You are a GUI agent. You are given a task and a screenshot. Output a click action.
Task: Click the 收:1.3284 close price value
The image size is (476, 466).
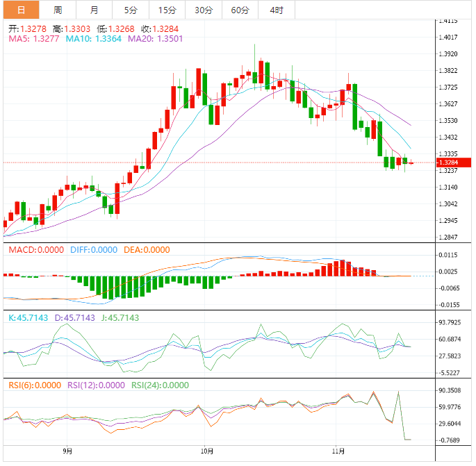coord(160,29)
